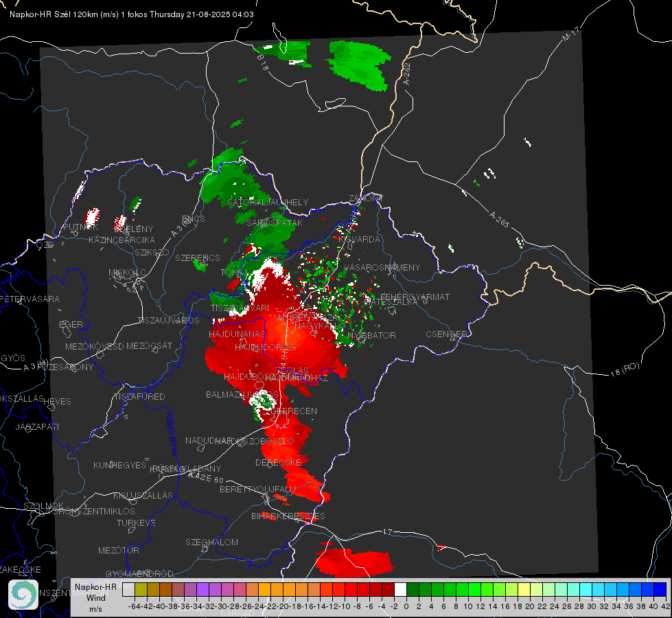Select the NYIRBATOR label

371,335
